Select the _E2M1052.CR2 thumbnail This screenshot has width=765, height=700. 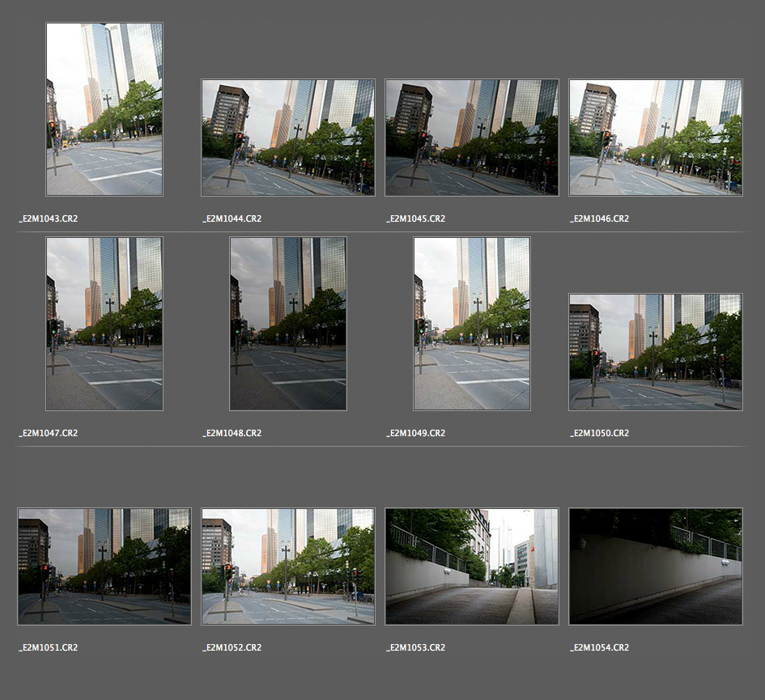click(x=288, y=566)
